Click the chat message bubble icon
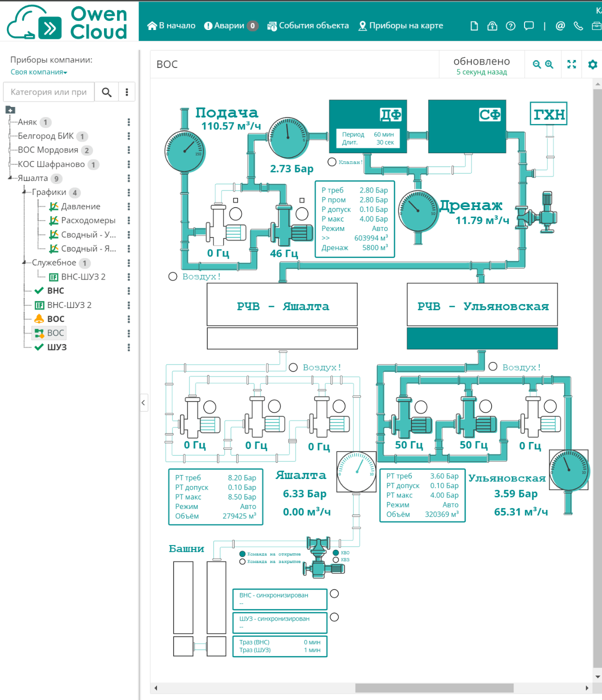Screen dimensions: 602x700 pyautogui.click(x=528, y=26)
